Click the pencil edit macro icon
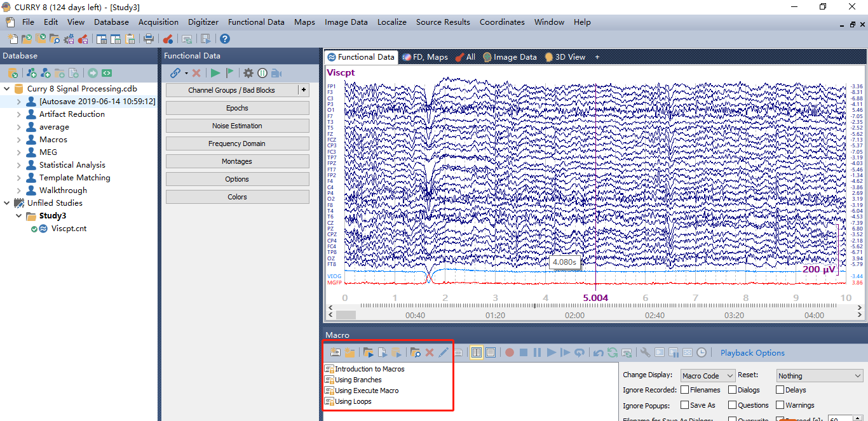Image resolution: width=868 pixels, height=421 pixels. 444,352
